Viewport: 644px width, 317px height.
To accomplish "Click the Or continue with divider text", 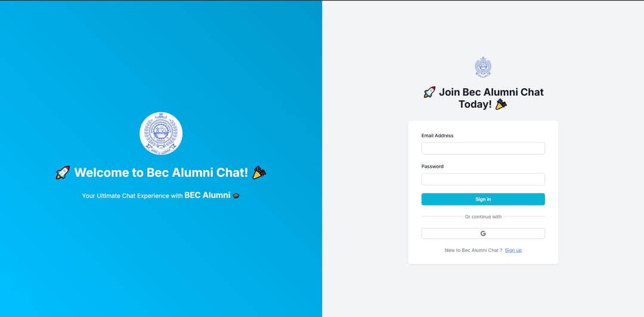I will 483,217.
